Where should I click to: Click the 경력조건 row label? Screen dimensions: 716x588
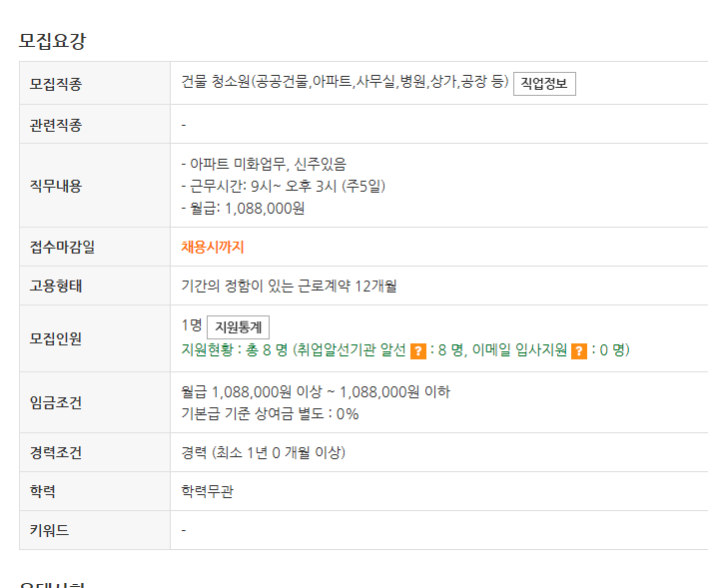click(56, 452)
